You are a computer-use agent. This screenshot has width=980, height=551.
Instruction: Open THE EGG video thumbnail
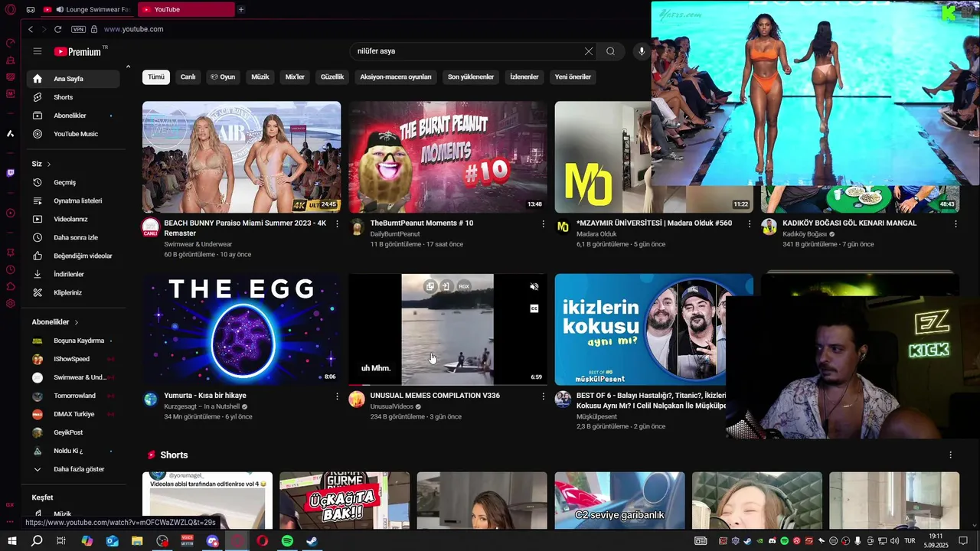(x=241, y=330)
